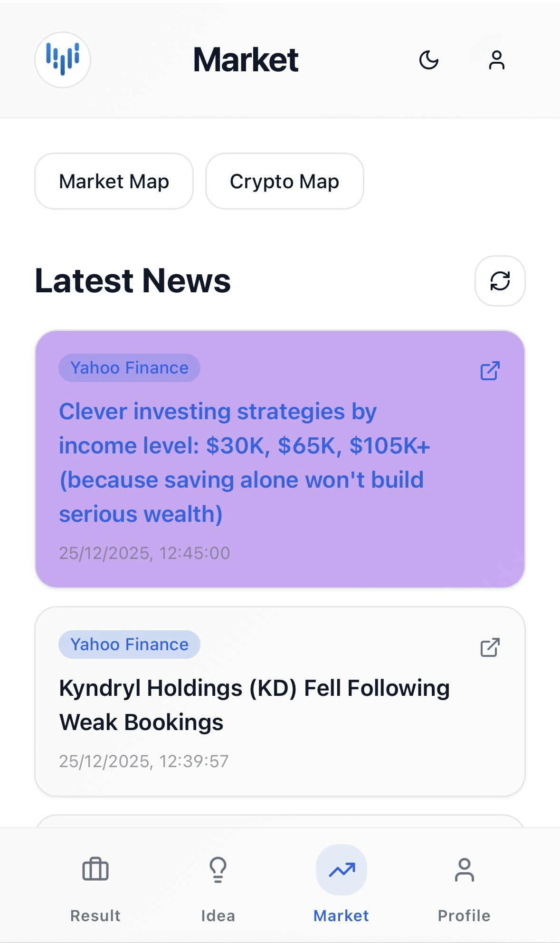
Task: Switch to the Result tab
Action: [95, 915]
